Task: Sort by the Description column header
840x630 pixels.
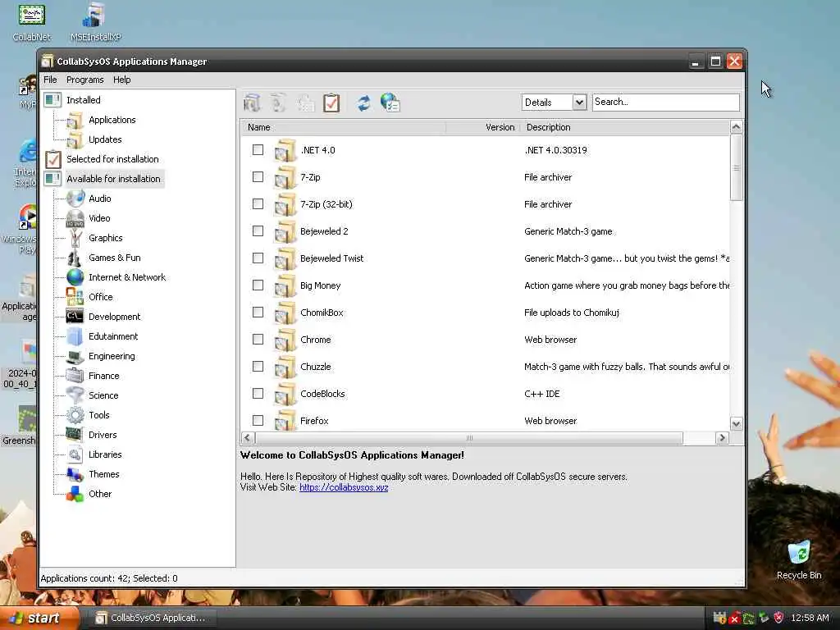Action: tap(624, 127)
